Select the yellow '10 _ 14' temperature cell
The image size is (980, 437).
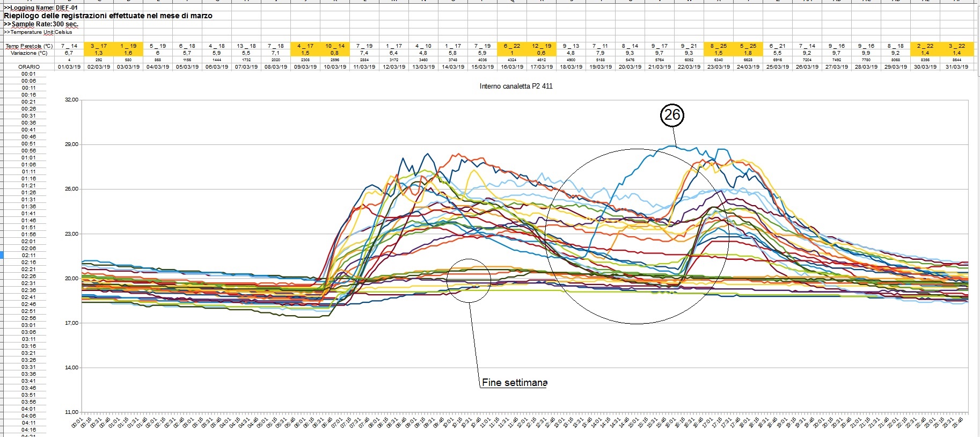[335, 46]
